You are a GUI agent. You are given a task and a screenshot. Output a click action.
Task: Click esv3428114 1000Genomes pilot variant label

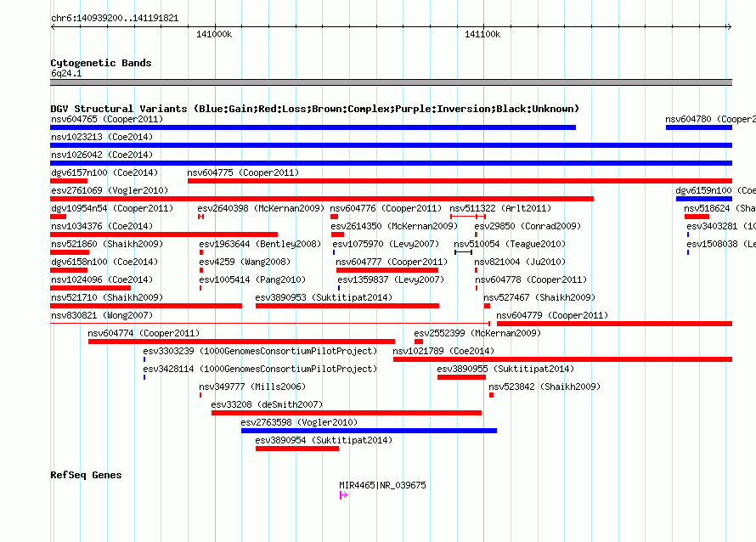(260, 369)
